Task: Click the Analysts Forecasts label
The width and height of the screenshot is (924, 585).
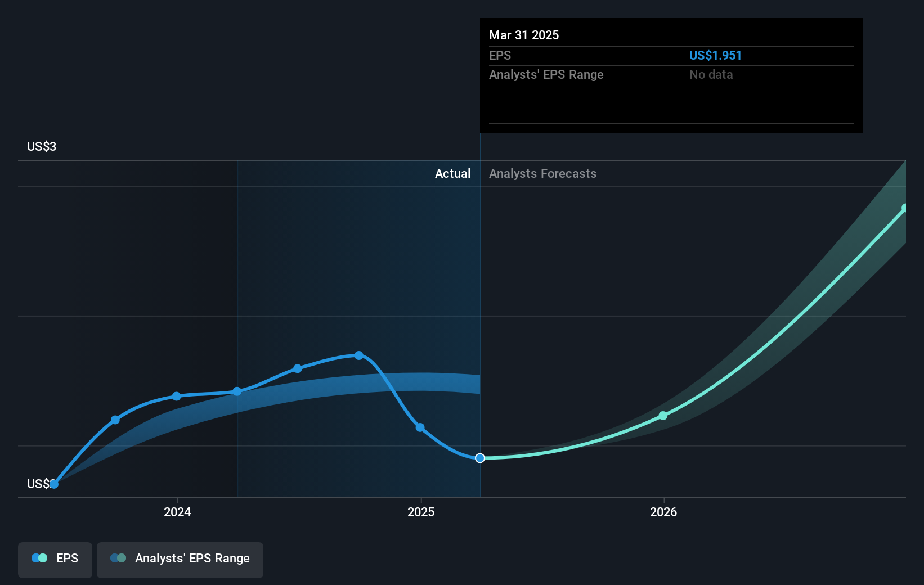Action: (x=542, y=173)
